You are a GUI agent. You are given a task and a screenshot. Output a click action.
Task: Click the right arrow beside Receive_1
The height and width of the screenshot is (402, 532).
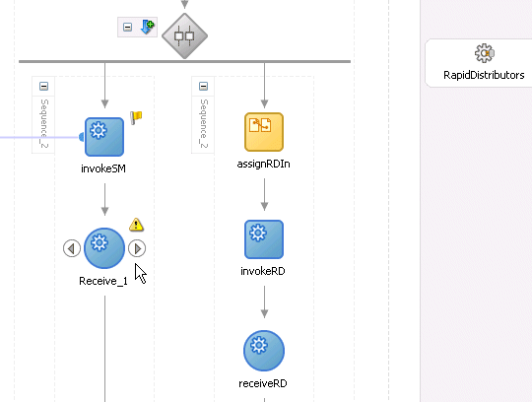click(137, 248)
